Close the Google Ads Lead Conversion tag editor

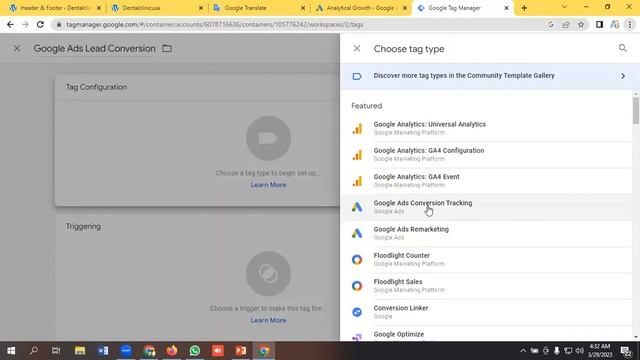pyautogui.click(x=17, y=49)
